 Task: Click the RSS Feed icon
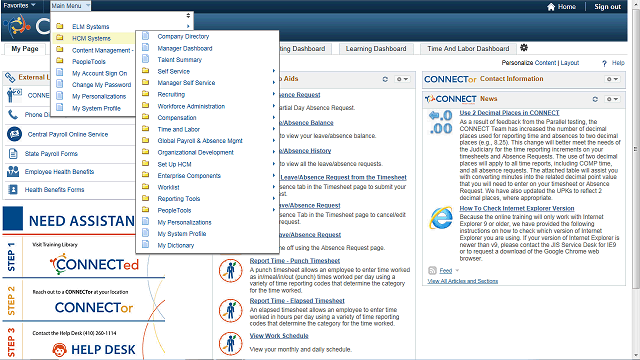(432, 270)
